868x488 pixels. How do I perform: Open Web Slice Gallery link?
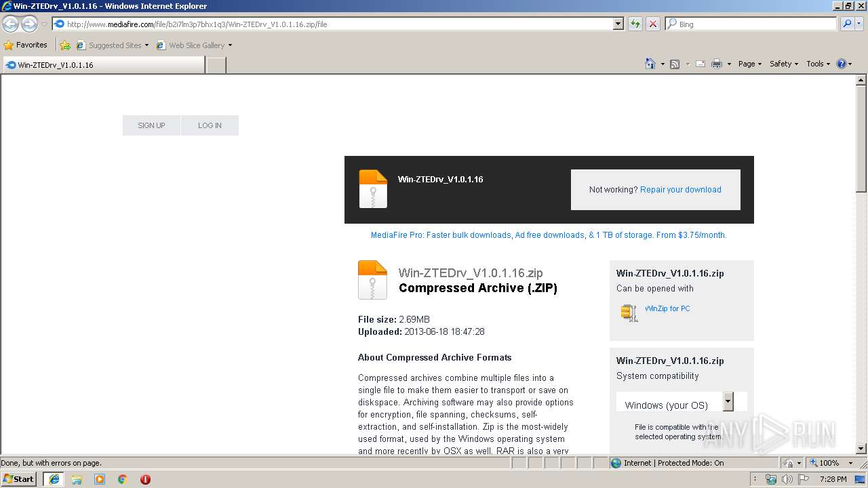click(194, 45)
